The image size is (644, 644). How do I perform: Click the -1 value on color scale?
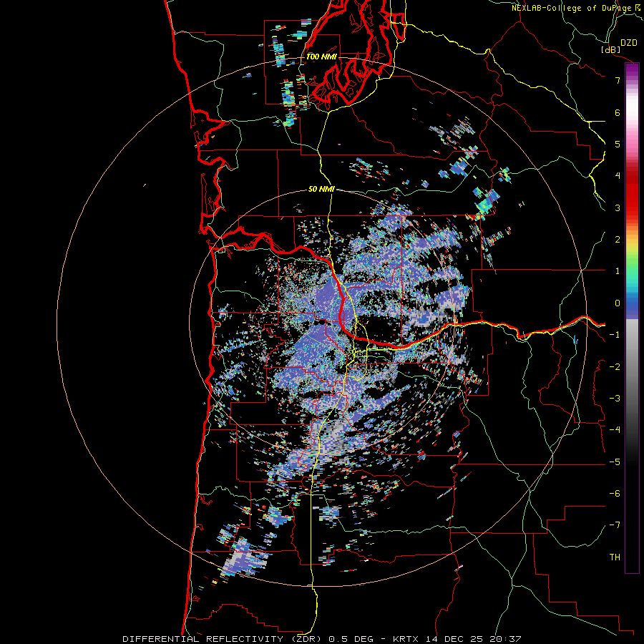(615, 335)
